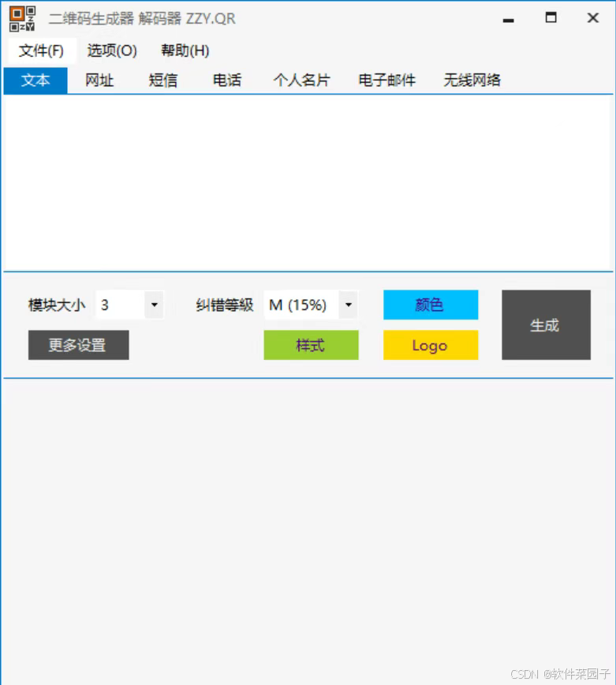Click inside the large text input area
Screen dimensions: 616x685
pos(307,183)
